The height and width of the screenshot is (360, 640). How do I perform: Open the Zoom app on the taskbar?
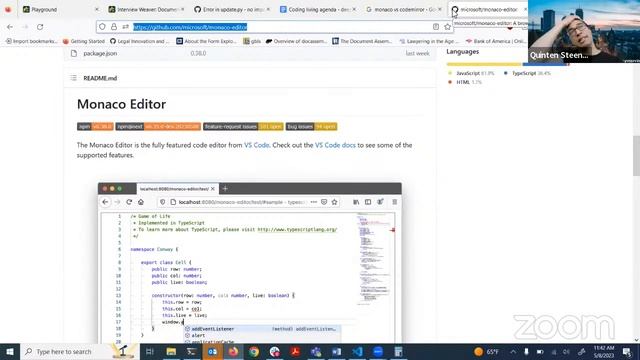378,351
